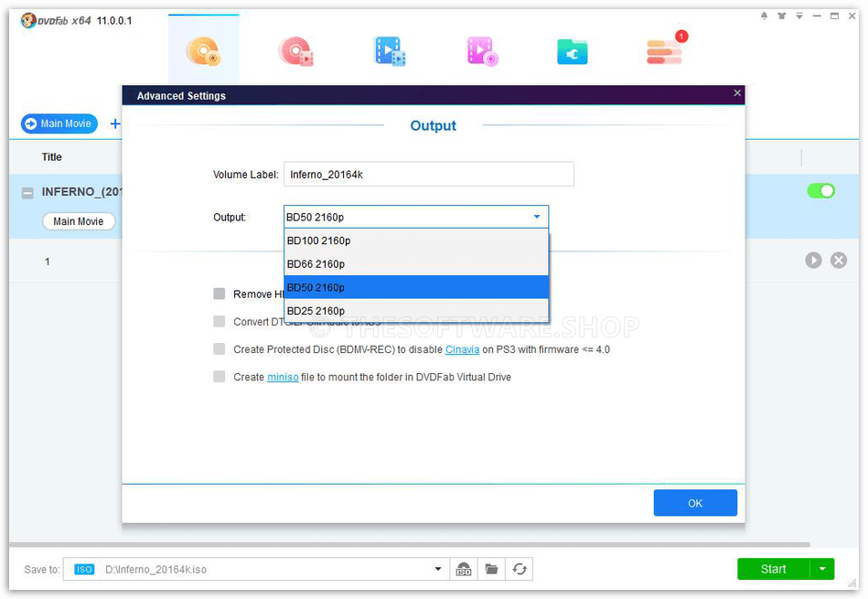The height and width of the screenshot is (599, 868).
Task: Click the DVDFab logo icon
Action: coord(28,20)
